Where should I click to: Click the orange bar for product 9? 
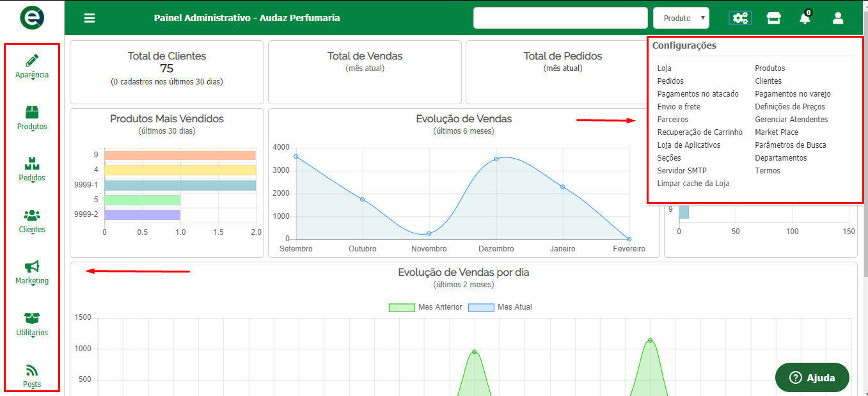180,155
